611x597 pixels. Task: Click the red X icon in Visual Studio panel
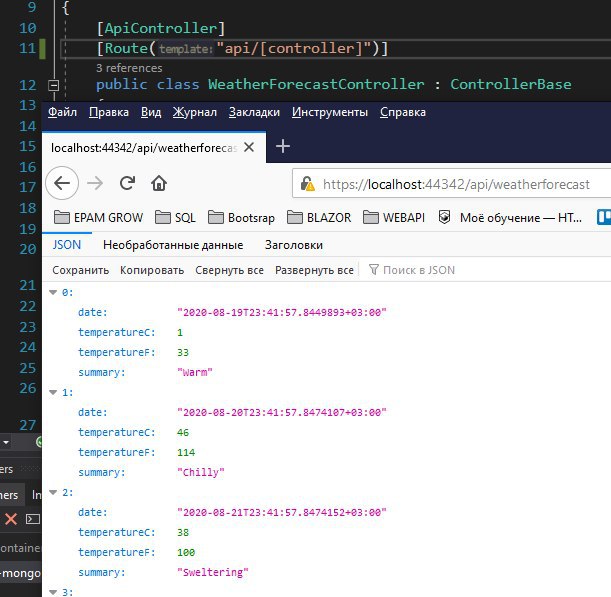[x=11, y=519]
